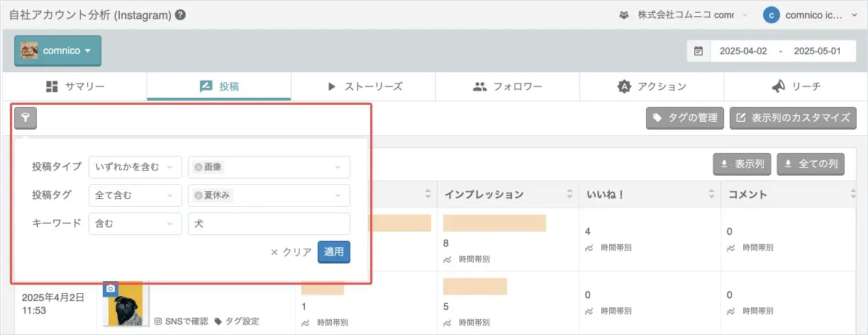This screenshot has height=335, width=868.
Task: Open the 全て含む condition dropdown
Action: (x=135, y=195)
